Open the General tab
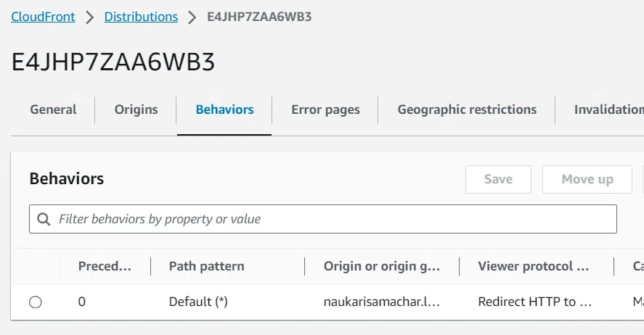The height and width of the screenshot is (335, 644). (x=53, y=110)
